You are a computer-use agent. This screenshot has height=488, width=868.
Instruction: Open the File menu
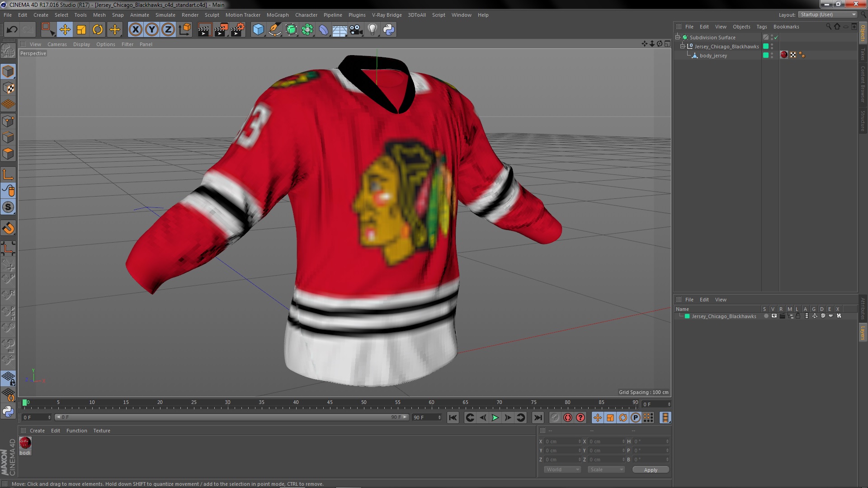(8, 15)
